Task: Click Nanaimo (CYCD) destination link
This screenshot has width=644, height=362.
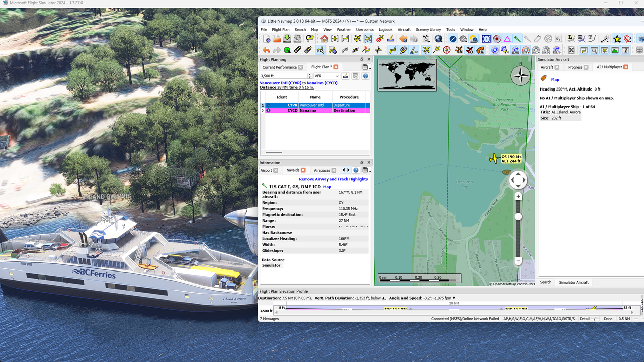Action: (322, 83)
